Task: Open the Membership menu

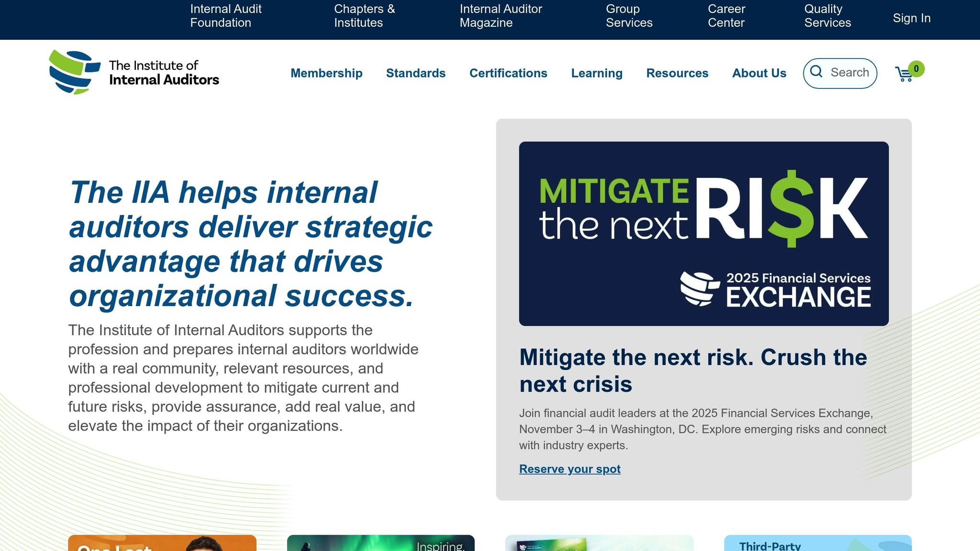Action: (326, 73)
